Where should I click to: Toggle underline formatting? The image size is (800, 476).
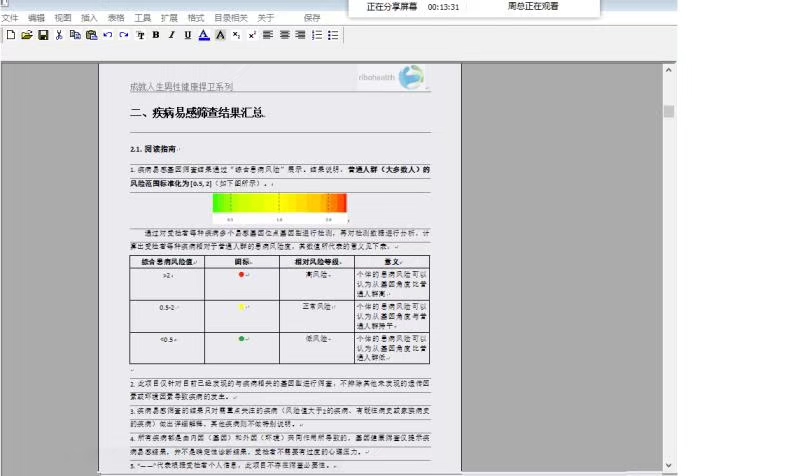point(188,35)
